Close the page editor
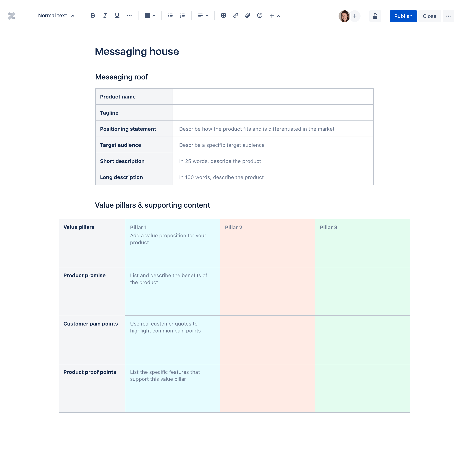 click(429, 16)
